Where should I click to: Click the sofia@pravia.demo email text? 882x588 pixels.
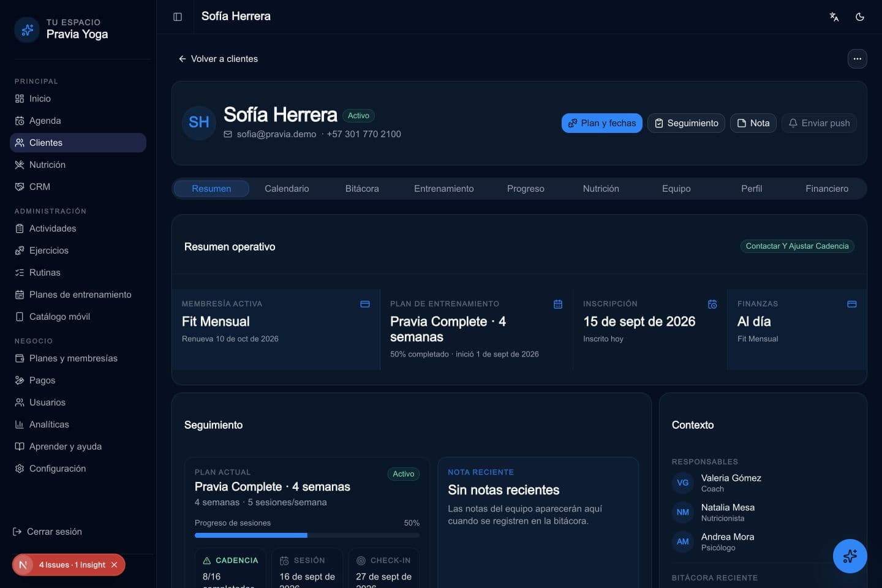click(x=277, y=134)
